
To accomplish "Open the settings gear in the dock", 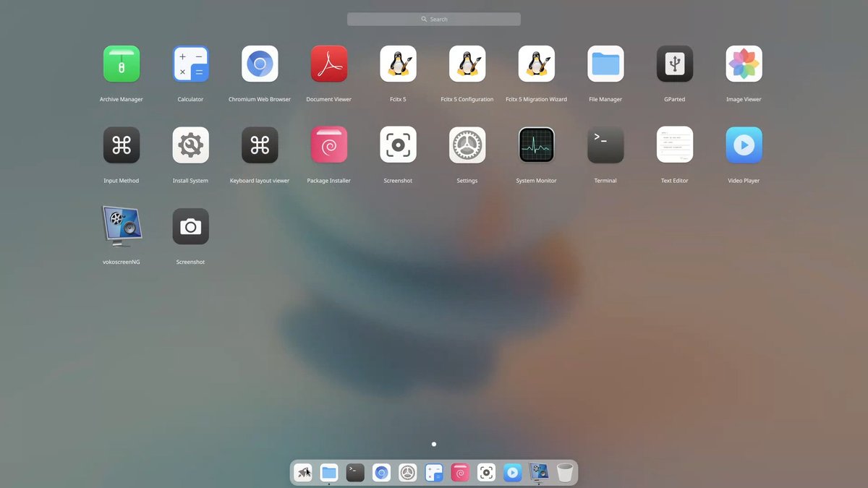I will click(408, 473).
